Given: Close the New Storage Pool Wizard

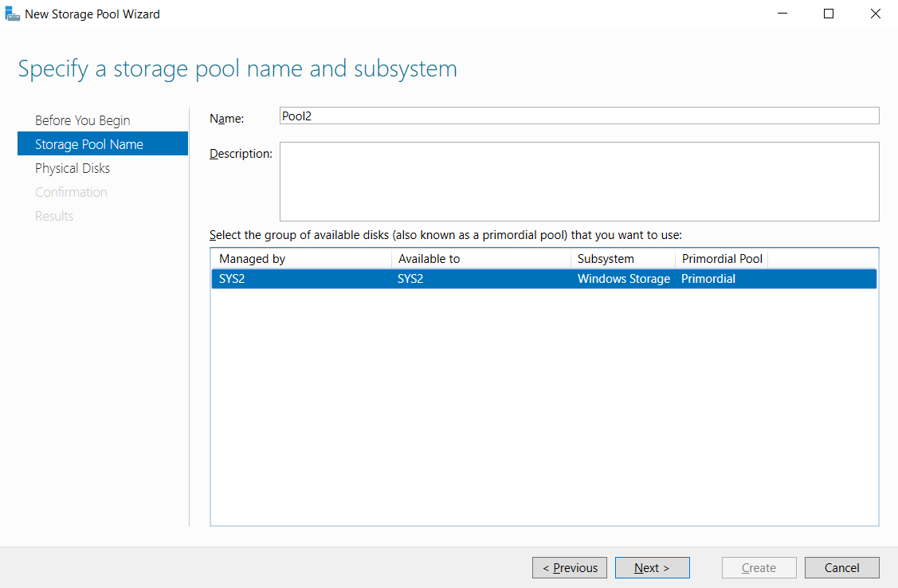Looking at the screenshot, I should point(875,14).
